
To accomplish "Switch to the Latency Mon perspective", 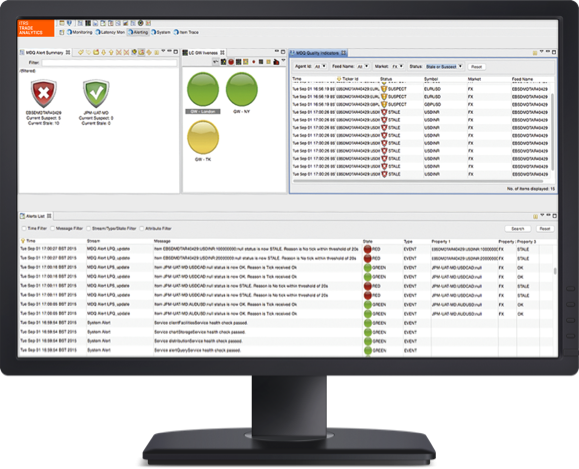I will pos(110,32).
